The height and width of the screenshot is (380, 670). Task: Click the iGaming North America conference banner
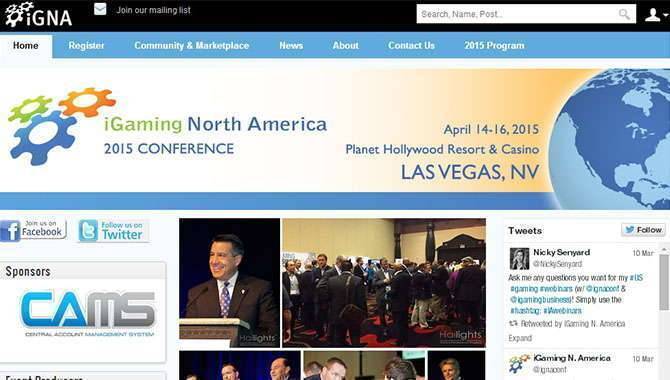click(x=335, y=138)
